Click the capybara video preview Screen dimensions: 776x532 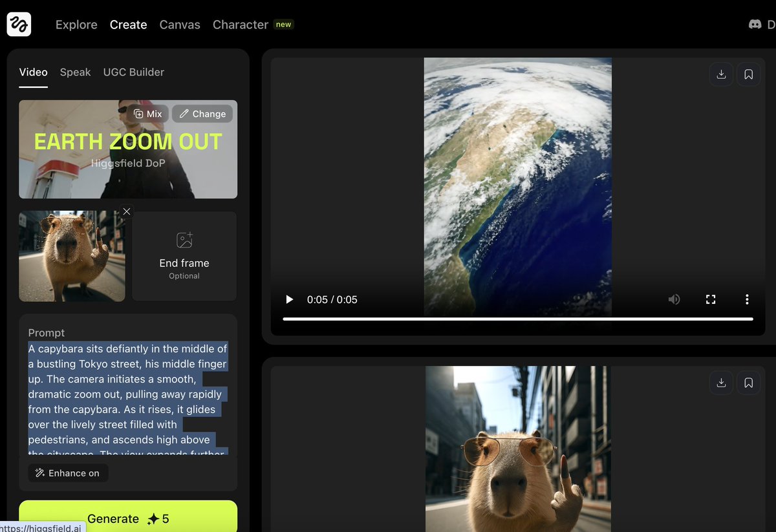pyautogui.click(x=519, y=449)
